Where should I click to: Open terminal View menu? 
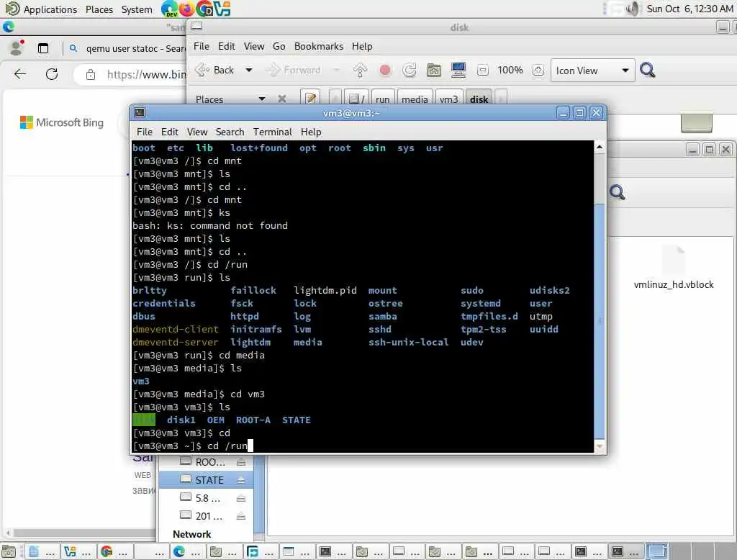(197, 132)
